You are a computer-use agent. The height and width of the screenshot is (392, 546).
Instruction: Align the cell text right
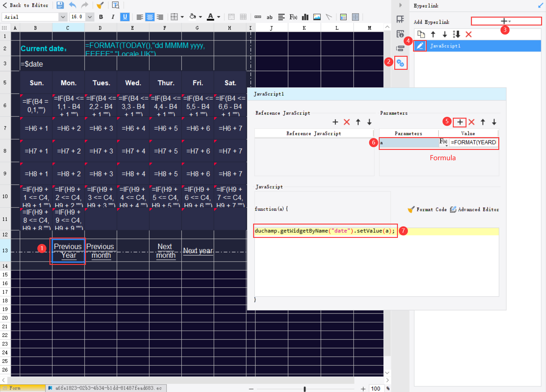click(160, 17)
